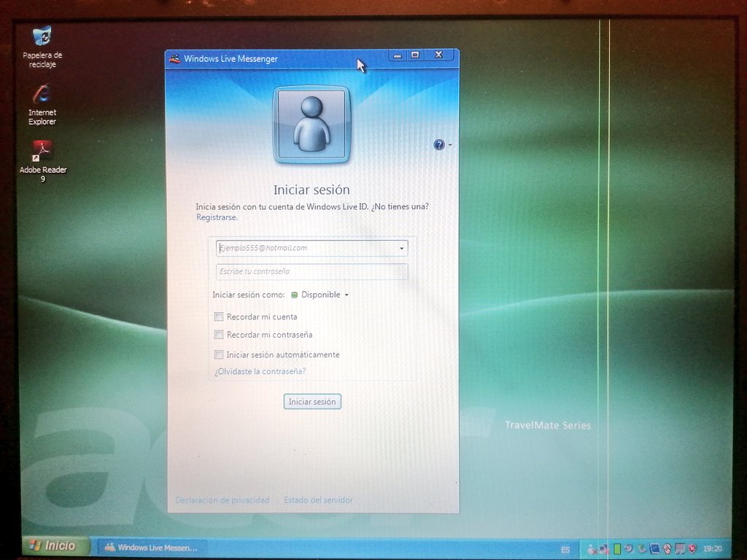Expand the saved accounts dropdown arrow
The height and width of the screenshot is (560, 747).
[402, 248]
